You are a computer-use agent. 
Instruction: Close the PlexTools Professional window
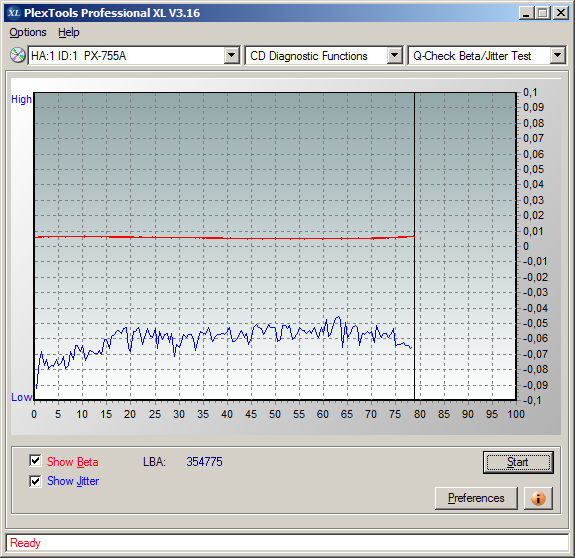pos(561,13)
